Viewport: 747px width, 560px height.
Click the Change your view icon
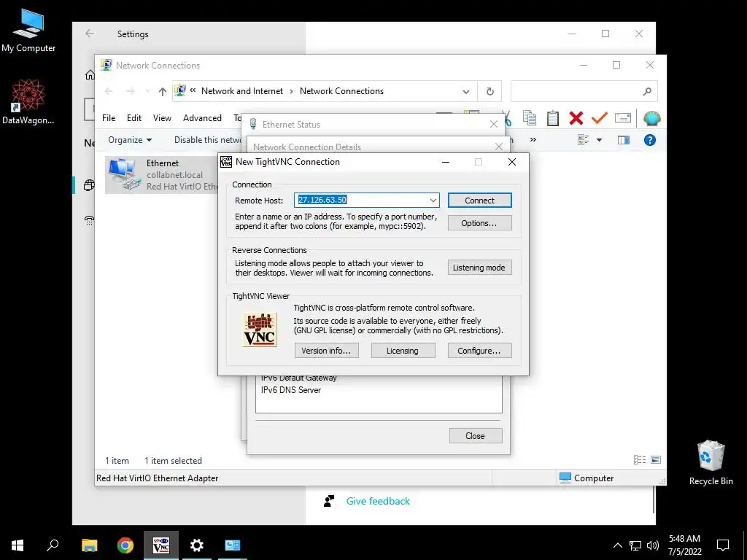coord(583,140)
